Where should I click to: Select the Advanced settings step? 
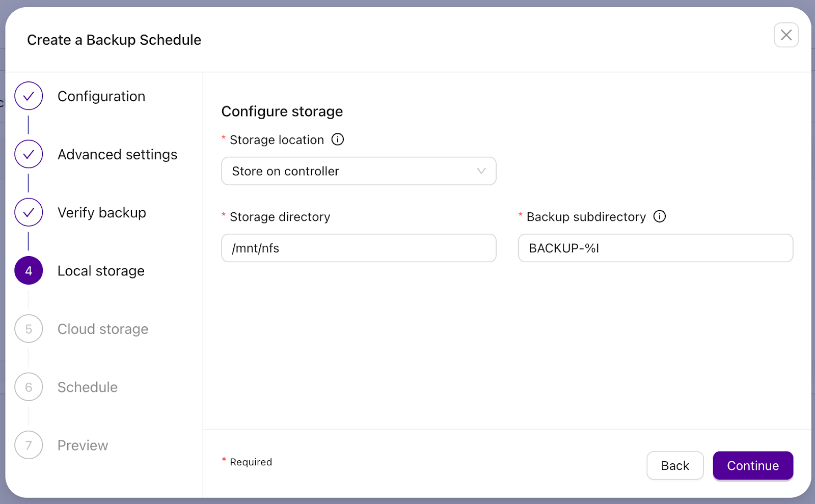(117, 154)
